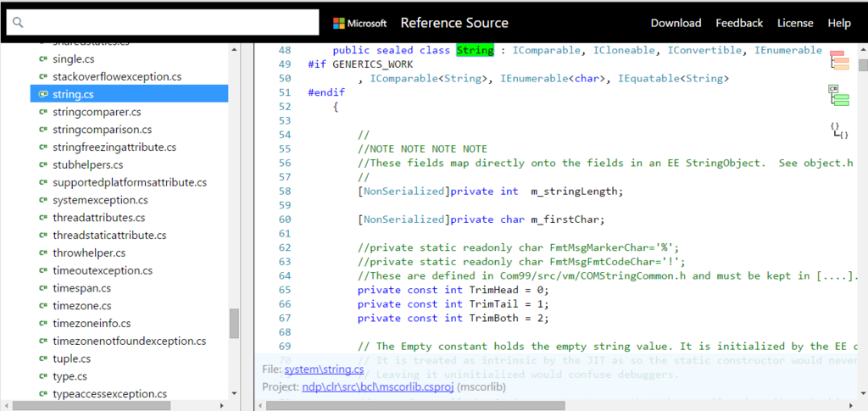868x411 pixels.
Task: Click the braces namespace explorer icon
Action: 839,131
